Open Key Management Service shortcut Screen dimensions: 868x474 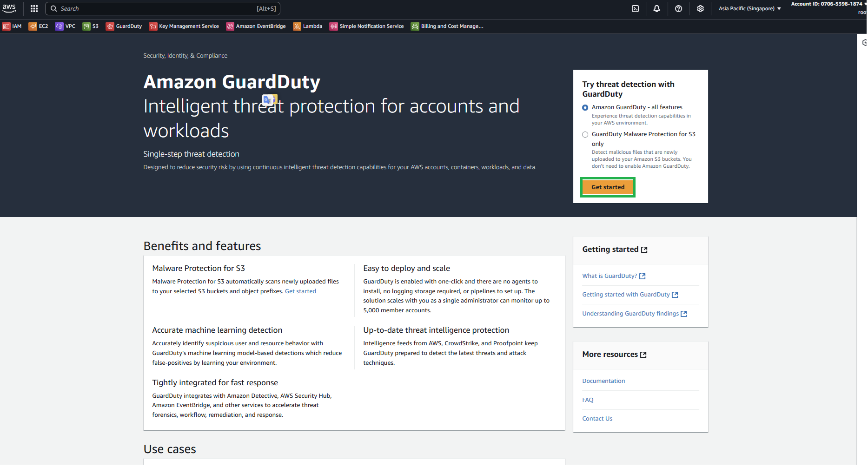click(x=184, y=26)
